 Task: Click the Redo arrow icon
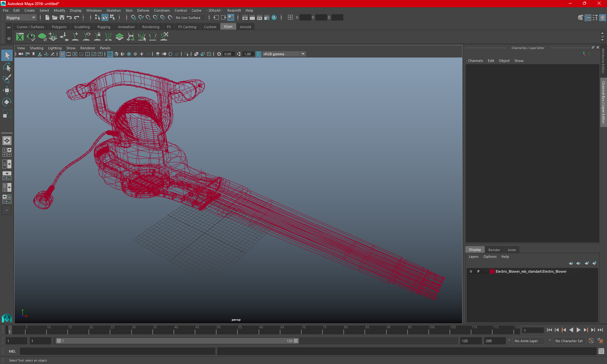click(x=77, y=18)
